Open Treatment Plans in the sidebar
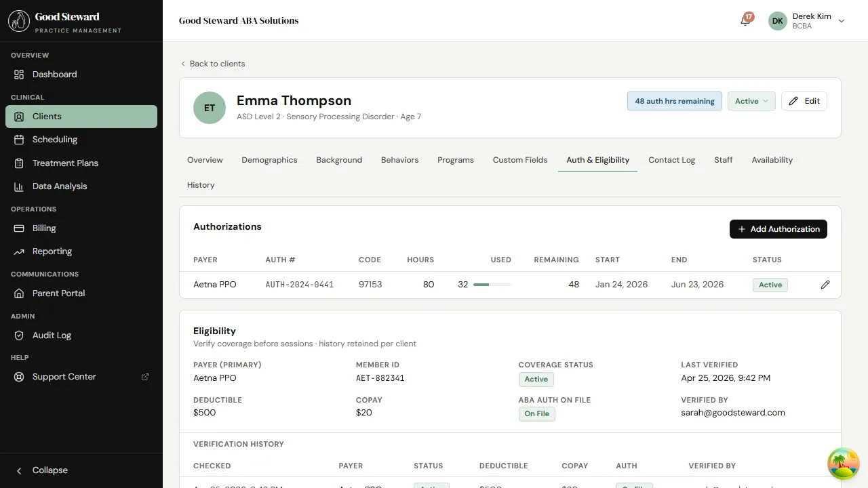Screen dimensions: 868x488 pos(65,163)
